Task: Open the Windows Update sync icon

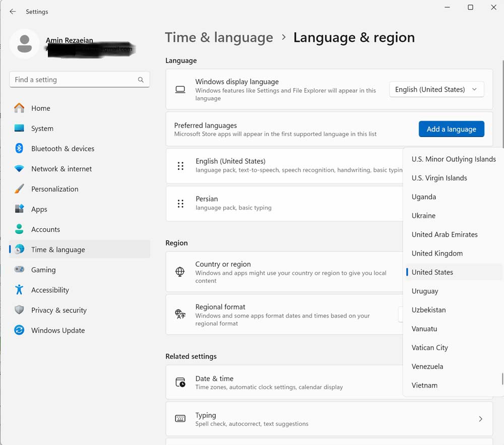Action: 19,330
